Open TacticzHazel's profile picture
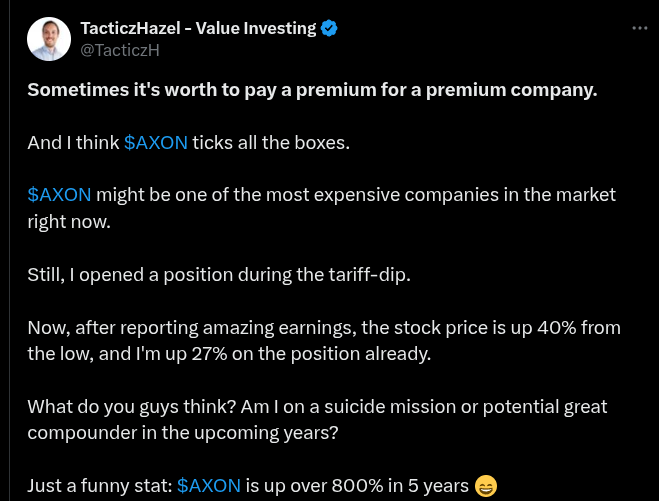 point(48,38)
